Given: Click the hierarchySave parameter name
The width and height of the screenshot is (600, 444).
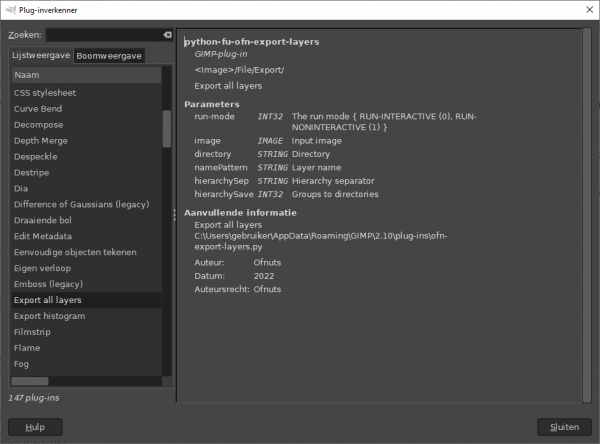Looking at the screenshot, I should click(x=224, y=194).
